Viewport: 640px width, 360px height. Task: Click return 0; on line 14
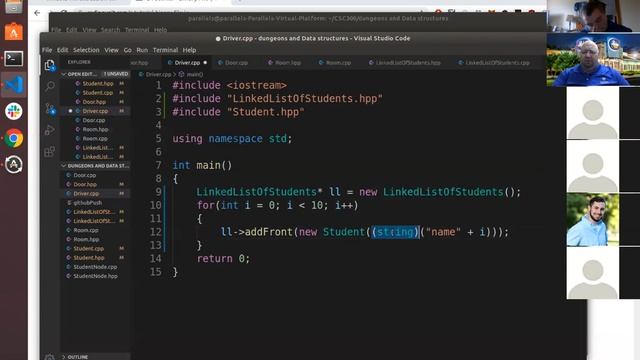pos(223,258)
